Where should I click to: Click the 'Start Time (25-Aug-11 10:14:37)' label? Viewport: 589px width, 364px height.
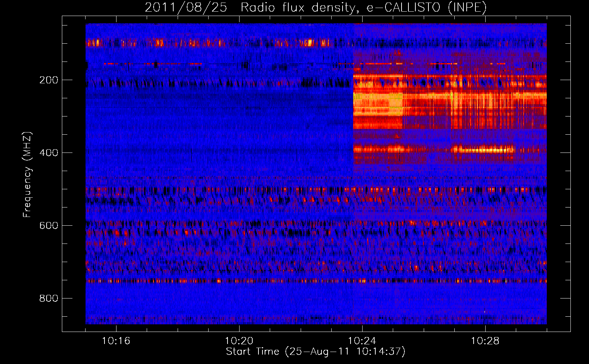coord(316,352)
